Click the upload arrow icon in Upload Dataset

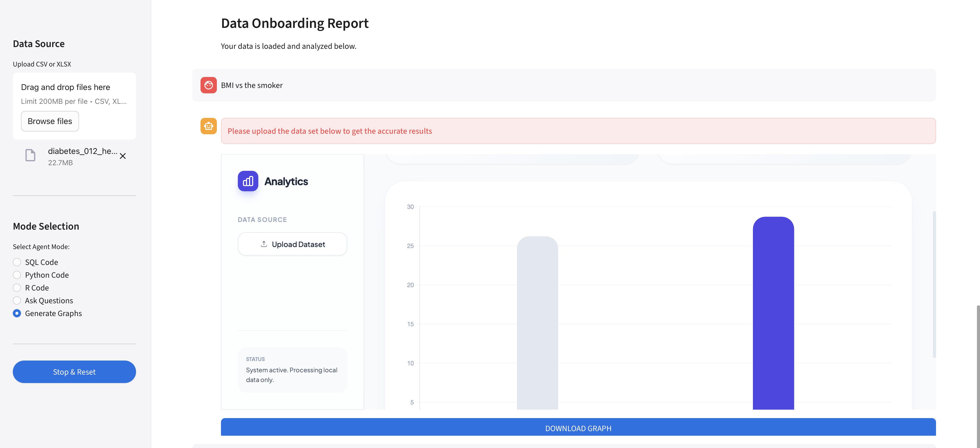(x=264, y=244)
